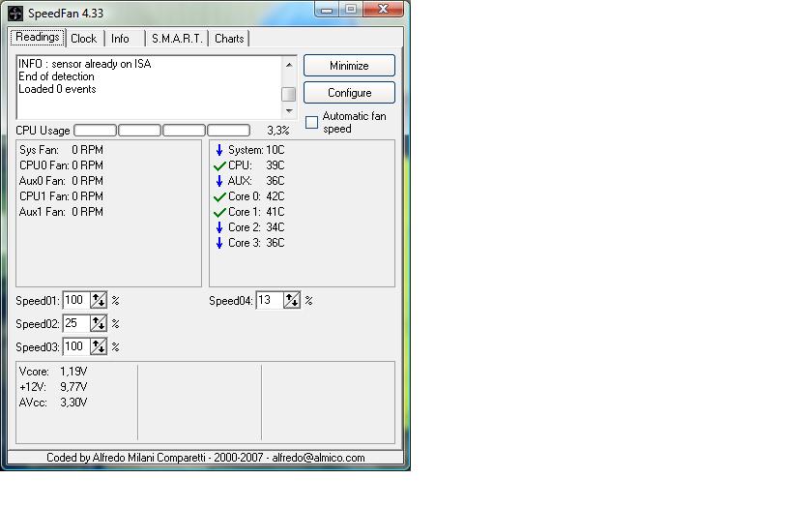
Task: Select the 'AVcc: 3,30V' reading
Action: click(53, 403)
